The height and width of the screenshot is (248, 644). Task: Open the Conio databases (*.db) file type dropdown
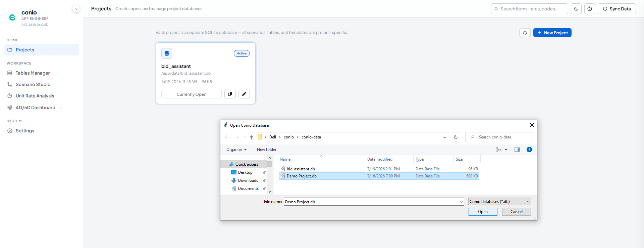(x=500, y=202)
